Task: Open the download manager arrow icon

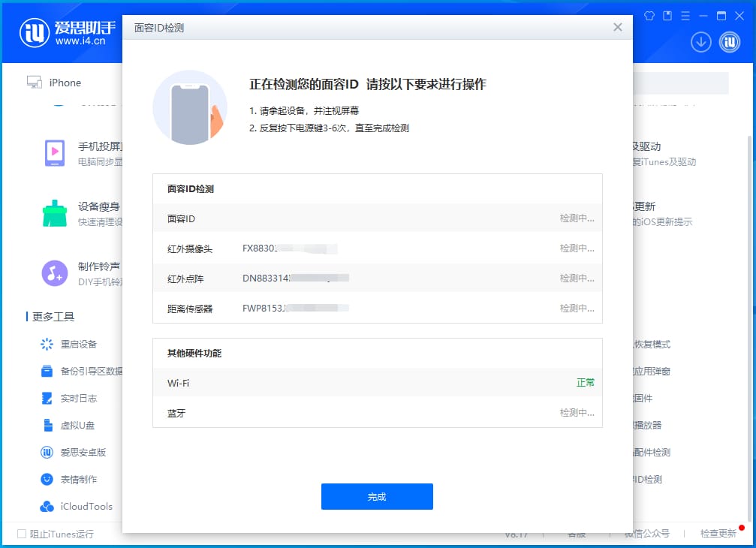Action: [x=700, y=42]
